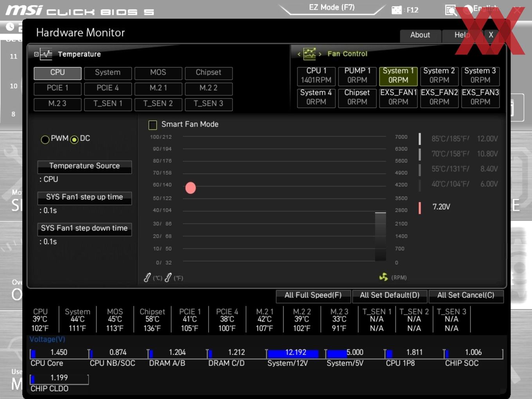Select EXS_FAN2 fan header

coord(439,98)
